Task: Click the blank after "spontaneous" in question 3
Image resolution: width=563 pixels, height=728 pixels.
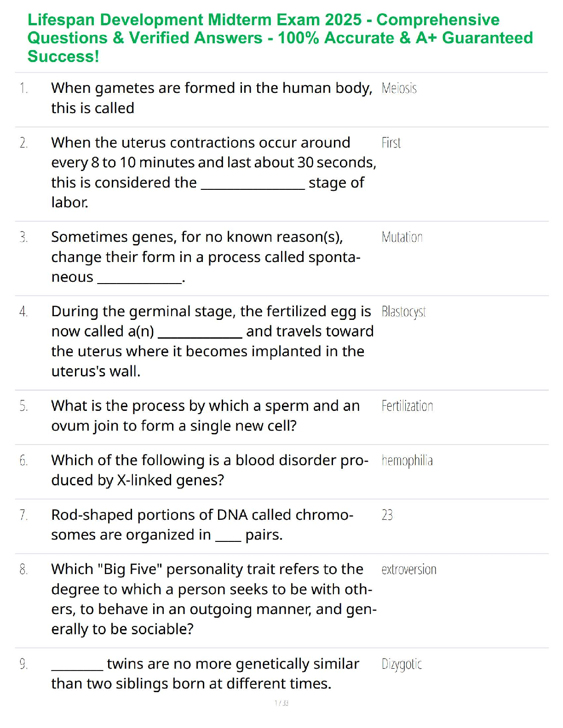Action: point(140,280)
